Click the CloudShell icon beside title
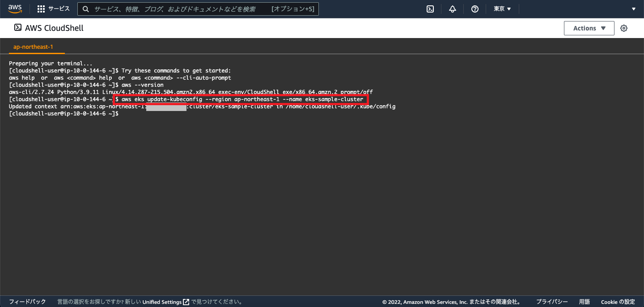 click(x=18, y=28)
